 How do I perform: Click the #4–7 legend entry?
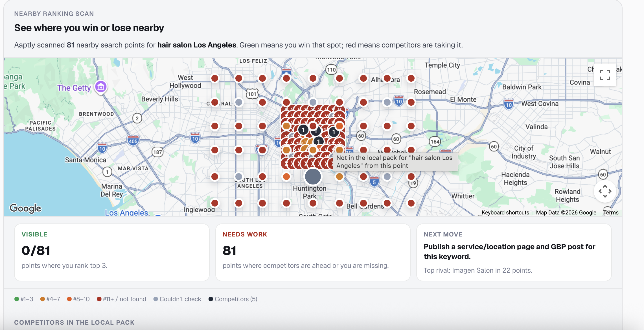click(50, 299)
